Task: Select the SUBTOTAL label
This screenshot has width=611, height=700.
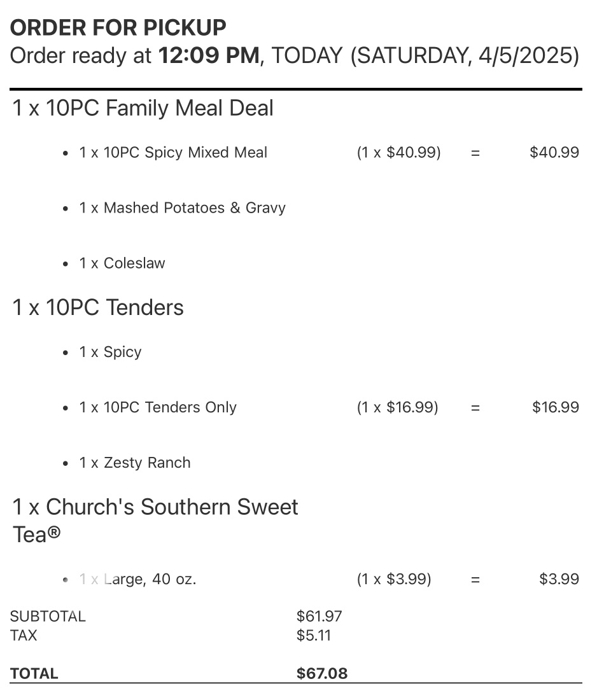Action: pyautogui.click(x=48, y=616)
